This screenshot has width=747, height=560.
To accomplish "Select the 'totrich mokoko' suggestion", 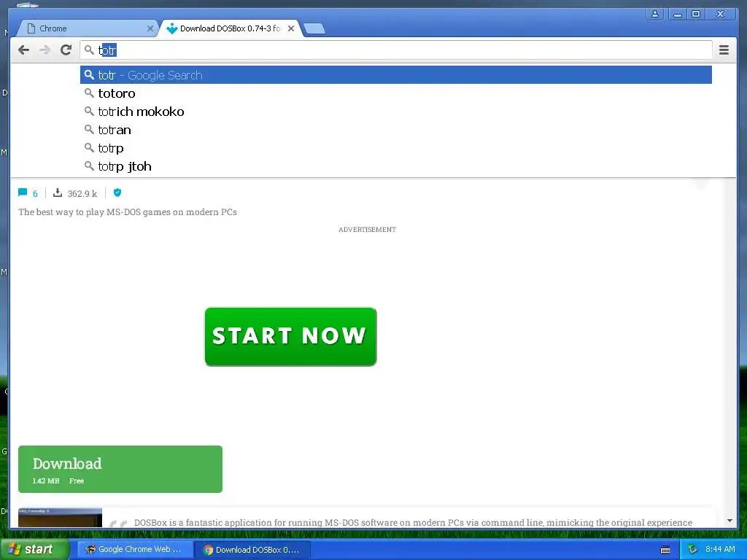I will 396,112.
